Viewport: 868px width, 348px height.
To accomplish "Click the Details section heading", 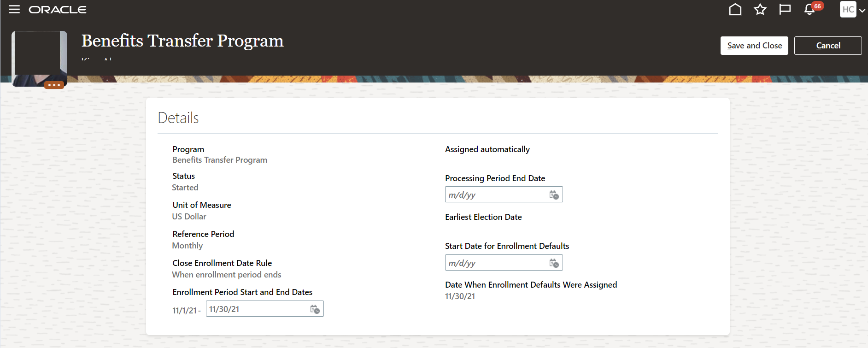I will pos(178,118).
